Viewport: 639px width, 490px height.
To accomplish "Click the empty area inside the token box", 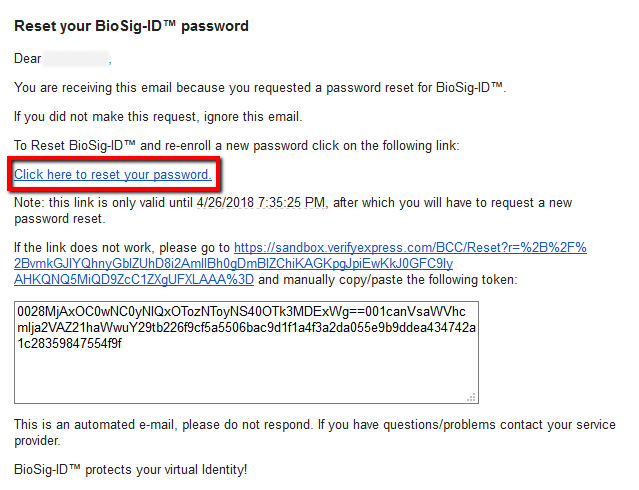I will [246, 376].
